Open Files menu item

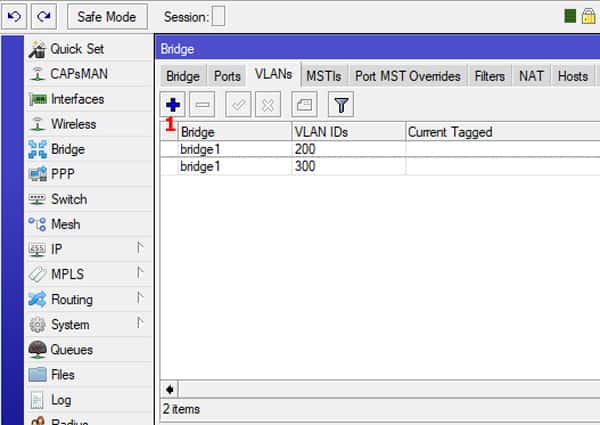click(89, 375)
